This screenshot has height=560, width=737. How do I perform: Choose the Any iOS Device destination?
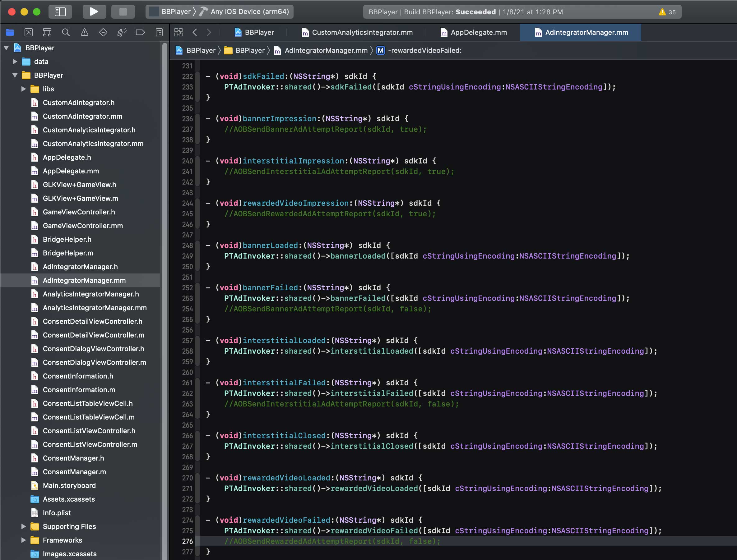pyautogui.click(x=244, y=12)
